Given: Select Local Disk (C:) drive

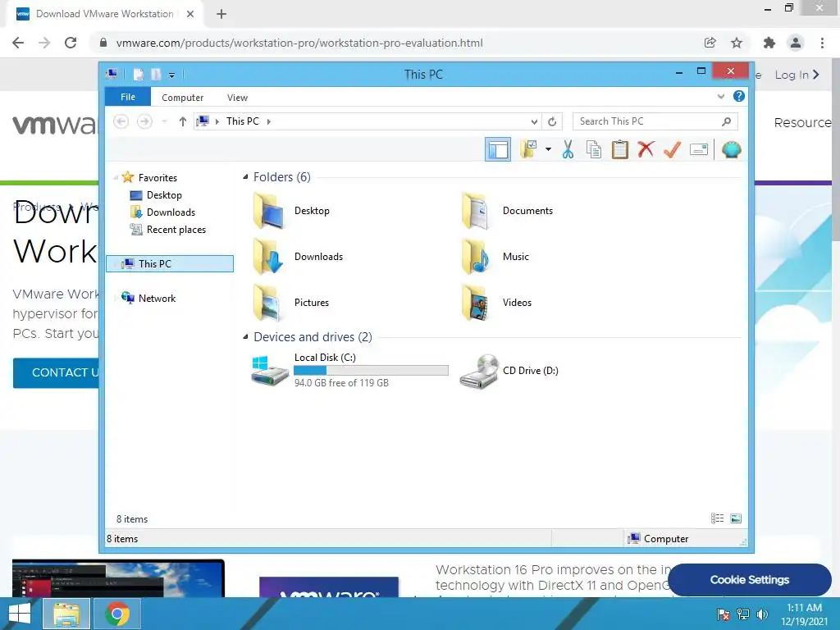Looking at the screenshot, I should pyautogui.click(x=349, y=370).
